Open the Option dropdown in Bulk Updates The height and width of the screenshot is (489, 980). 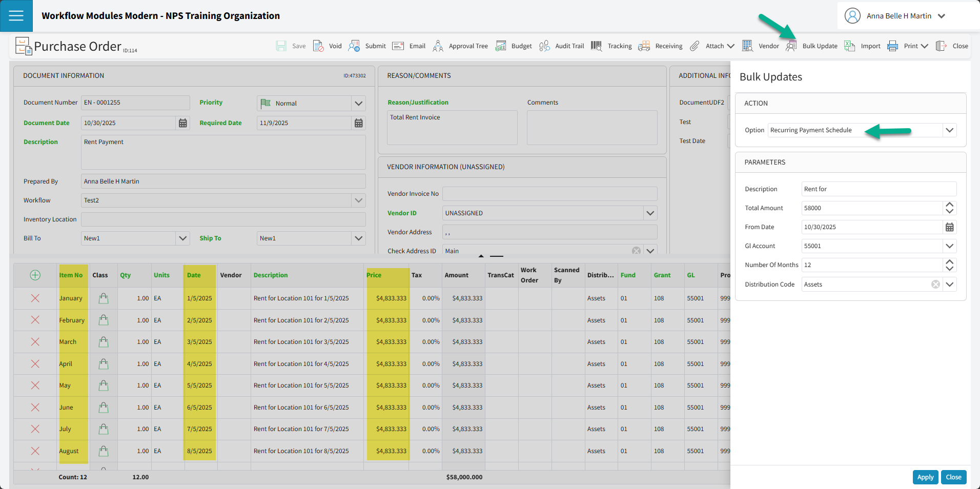pyautogui.click(x=949, y=130)
